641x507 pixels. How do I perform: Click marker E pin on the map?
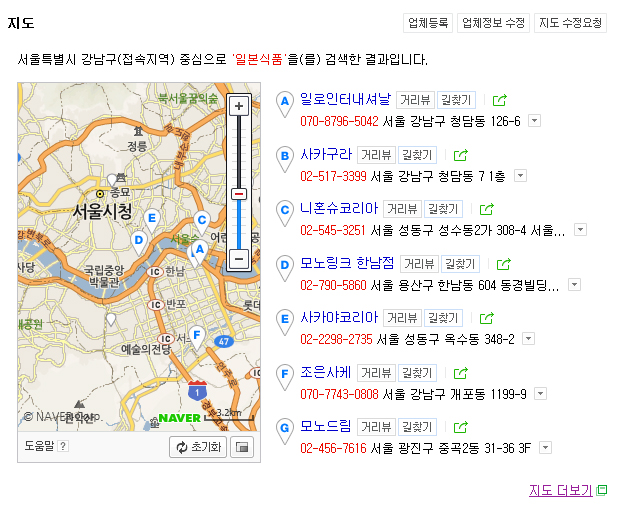pyautogui.click(x=152, y=219)
